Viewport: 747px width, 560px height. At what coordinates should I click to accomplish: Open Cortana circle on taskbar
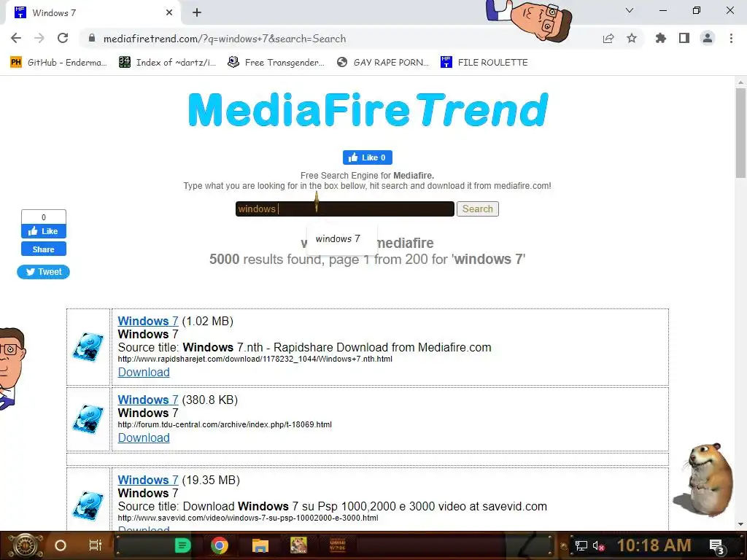coord(60,545)
